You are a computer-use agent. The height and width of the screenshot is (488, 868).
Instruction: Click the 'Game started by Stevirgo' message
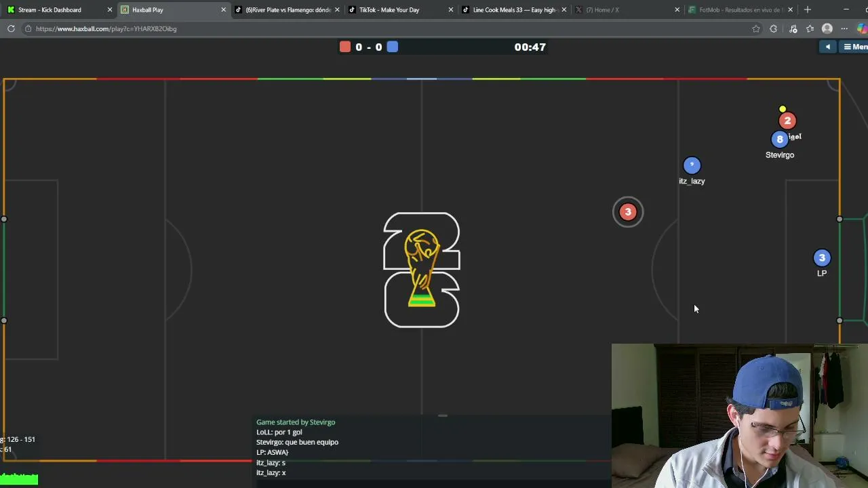click(296, 422)
